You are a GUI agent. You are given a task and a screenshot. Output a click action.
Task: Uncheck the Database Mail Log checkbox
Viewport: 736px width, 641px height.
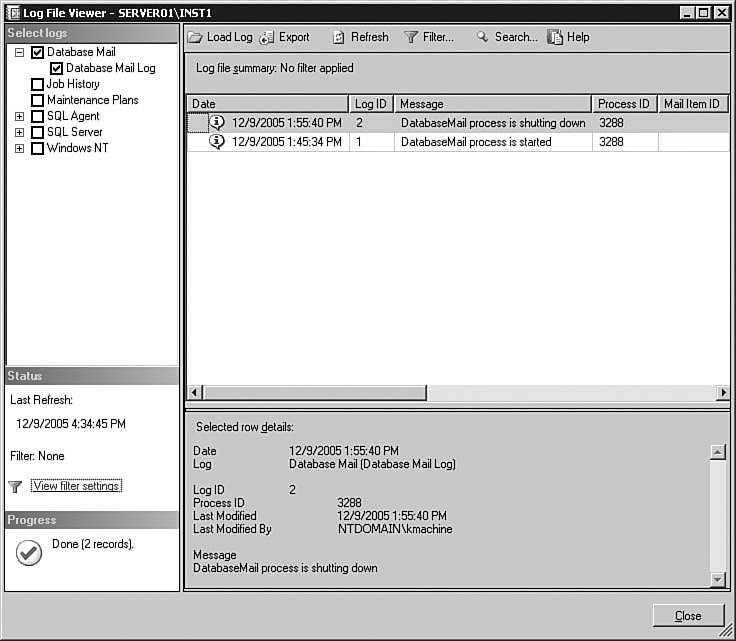pyautogui.click(x=56, y=68)
